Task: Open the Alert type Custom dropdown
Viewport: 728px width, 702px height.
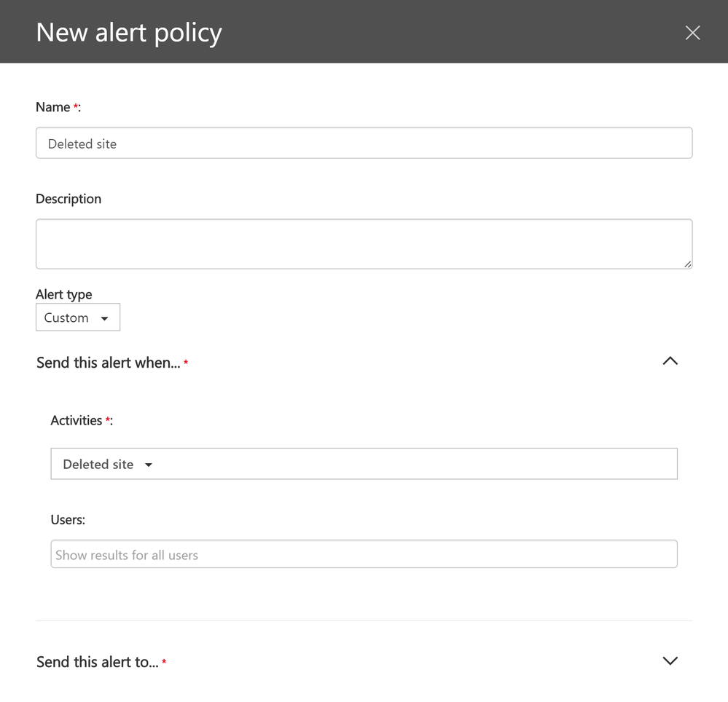Action: point(77,318)
